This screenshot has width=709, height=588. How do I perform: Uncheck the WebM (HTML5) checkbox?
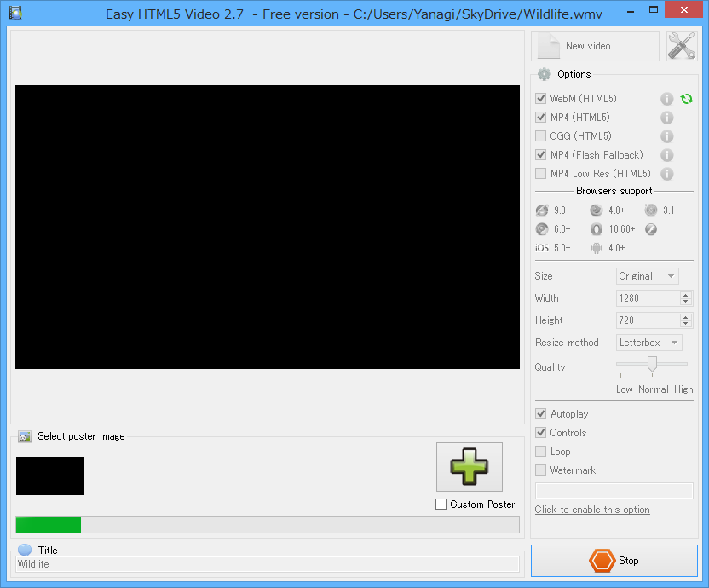tap(541, 99)
